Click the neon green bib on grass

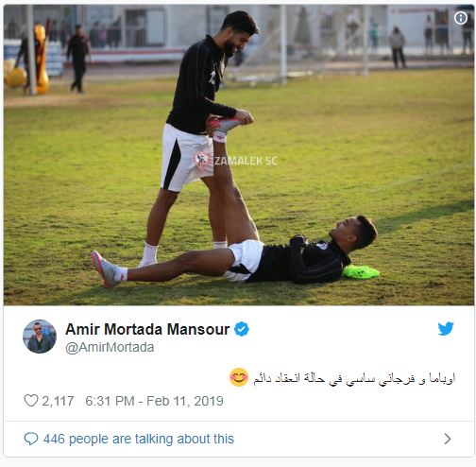coord(361,272)
